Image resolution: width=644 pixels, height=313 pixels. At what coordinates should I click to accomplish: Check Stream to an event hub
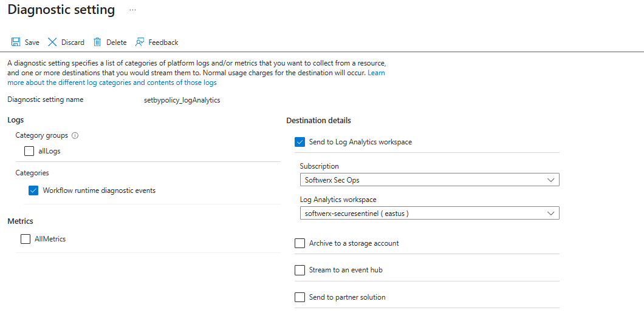tap(300, 270)
